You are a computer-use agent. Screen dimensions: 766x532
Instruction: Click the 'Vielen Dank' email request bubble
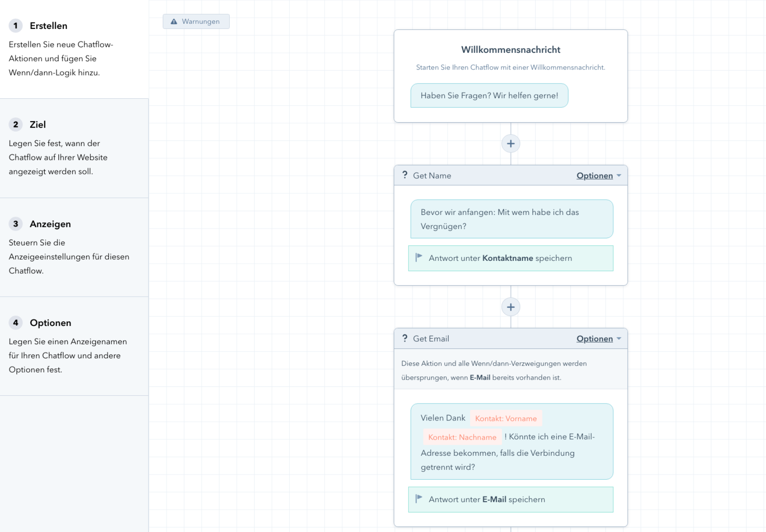pyautogui.click(x=512, y=441)
